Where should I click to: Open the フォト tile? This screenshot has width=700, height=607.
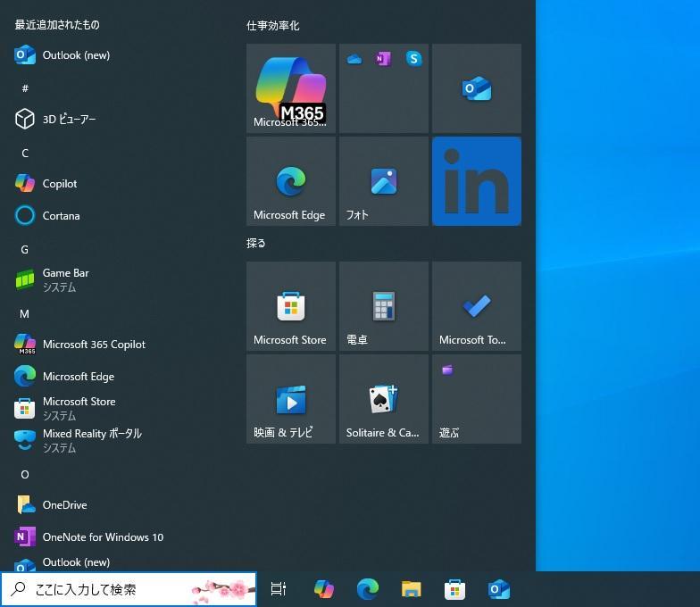point(384,181)
